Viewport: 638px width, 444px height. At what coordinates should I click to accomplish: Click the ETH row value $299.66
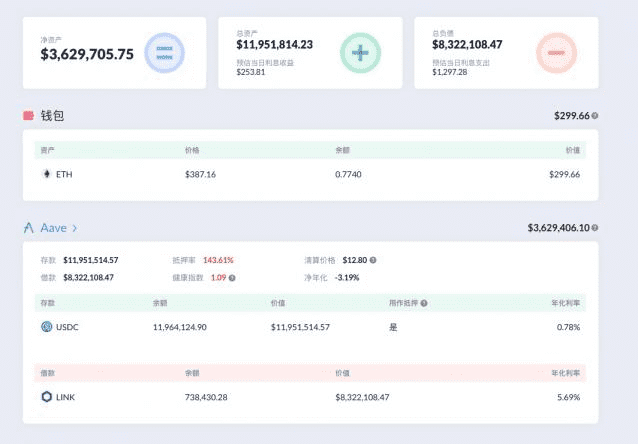tap(564, 175)
